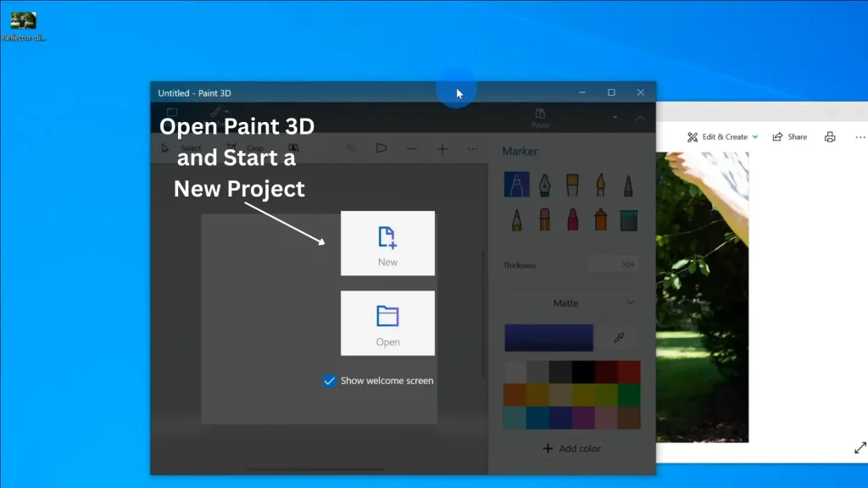Viewport: 868px width, 488px height.
Task: Click Add color
Action: click(572, 448)
